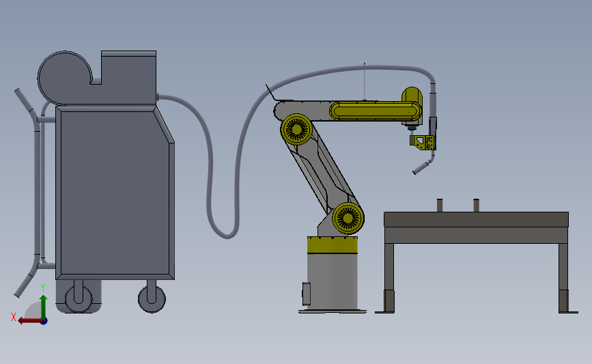Select the yellow wrist motor cap
This screenshot has height=364, width=592.
point(412,94)
